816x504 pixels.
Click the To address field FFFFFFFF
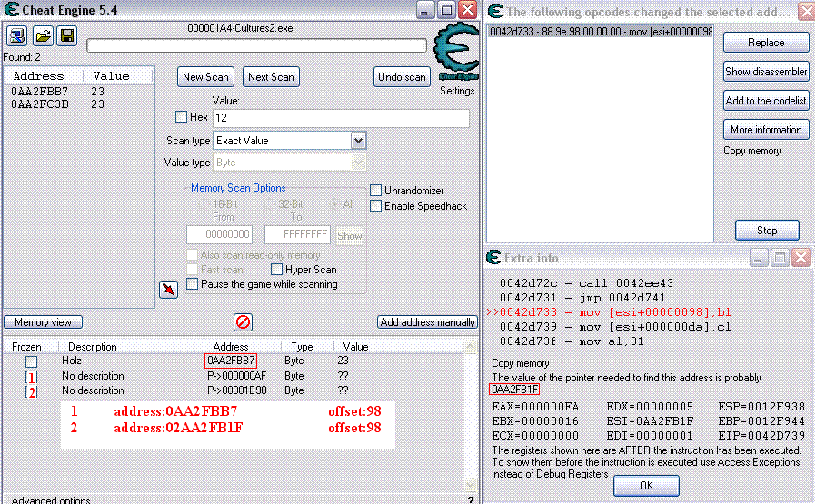298,234
